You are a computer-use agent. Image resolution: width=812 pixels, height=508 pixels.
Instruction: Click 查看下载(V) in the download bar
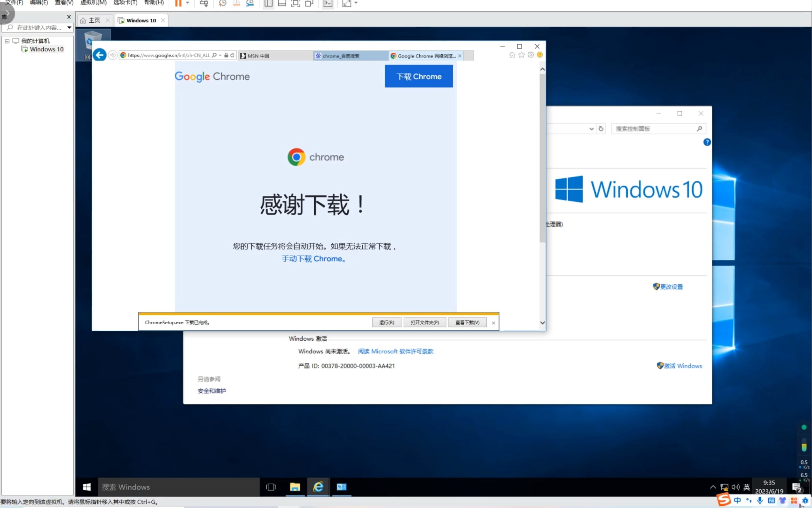[467, 323]
